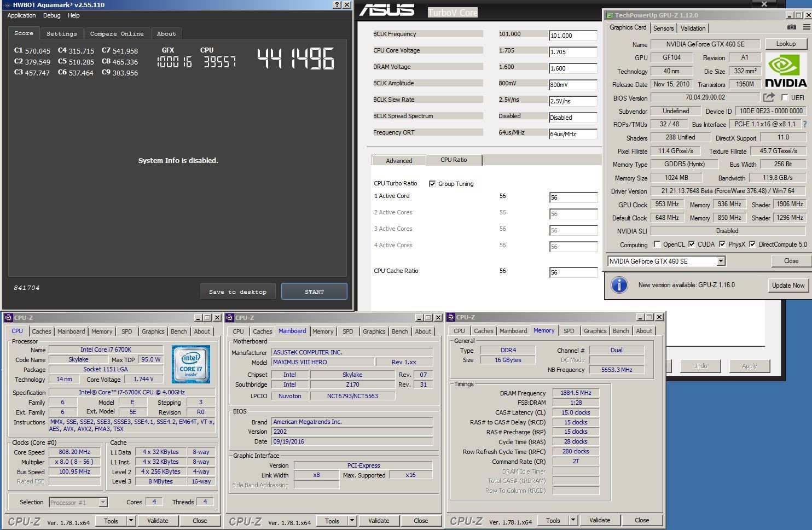
Task: Open Caches tab in CPU-Z CPU window
Action: pyautogui.click(x=42, y=331)
